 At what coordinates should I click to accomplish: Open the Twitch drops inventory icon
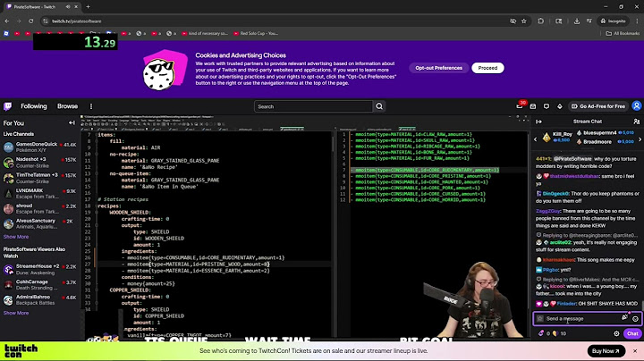point(533,106)
